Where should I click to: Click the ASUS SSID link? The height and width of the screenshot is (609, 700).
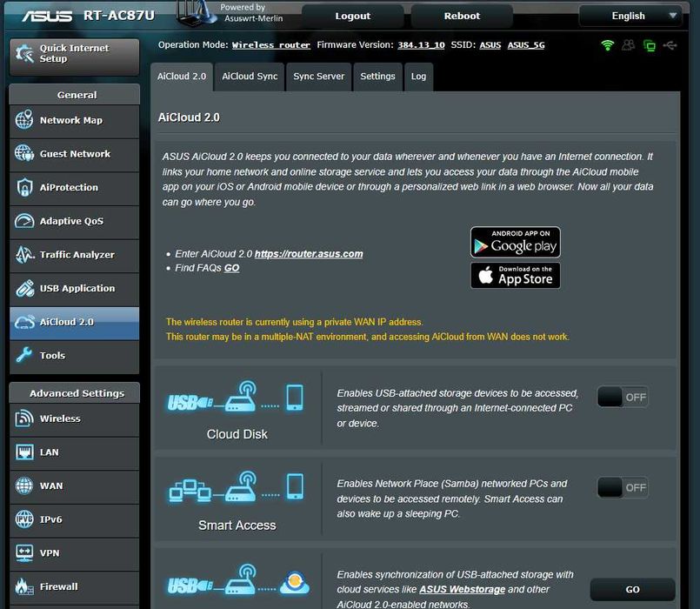click(490, 45)
